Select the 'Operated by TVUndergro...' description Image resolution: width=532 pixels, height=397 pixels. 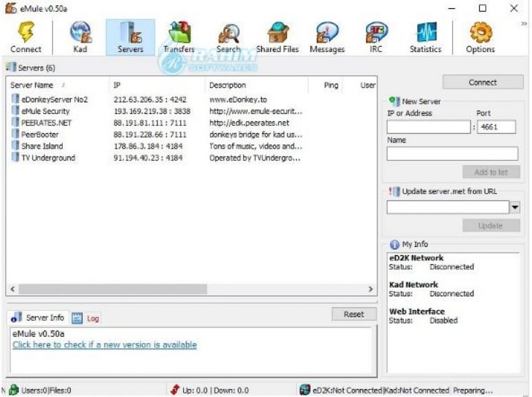pos(255,158)
